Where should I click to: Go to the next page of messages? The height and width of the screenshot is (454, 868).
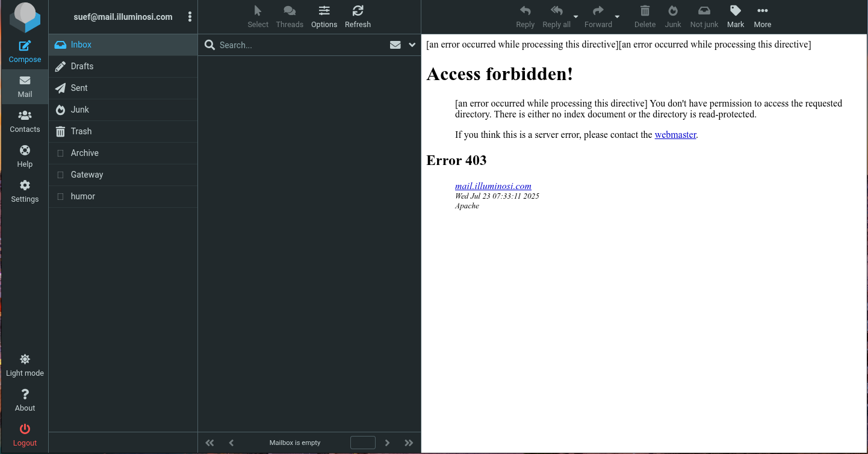[388, 443]
